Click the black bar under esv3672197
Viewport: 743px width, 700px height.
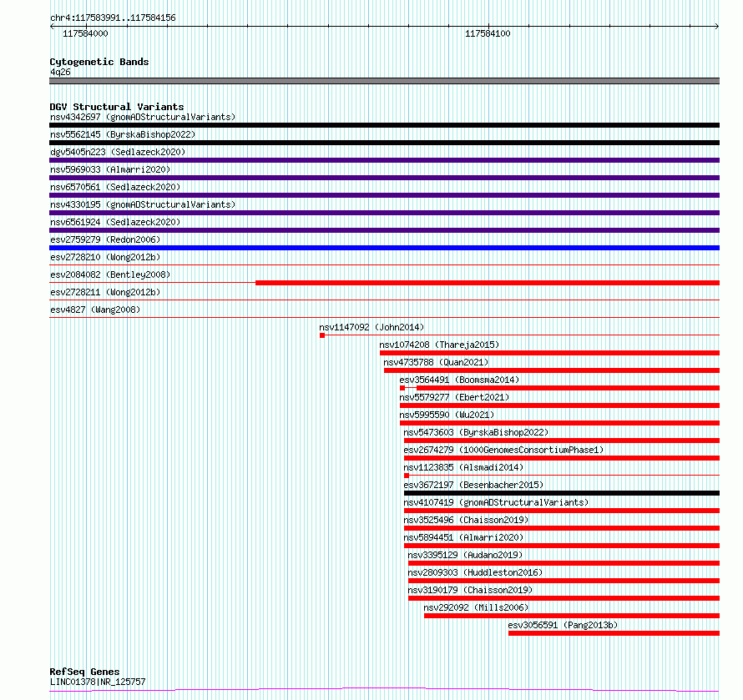(562, 493)
